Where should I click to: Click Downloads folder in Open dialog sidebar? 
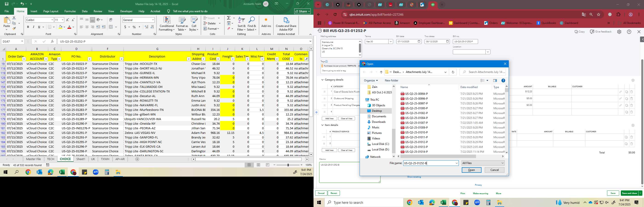click(378, 122)
